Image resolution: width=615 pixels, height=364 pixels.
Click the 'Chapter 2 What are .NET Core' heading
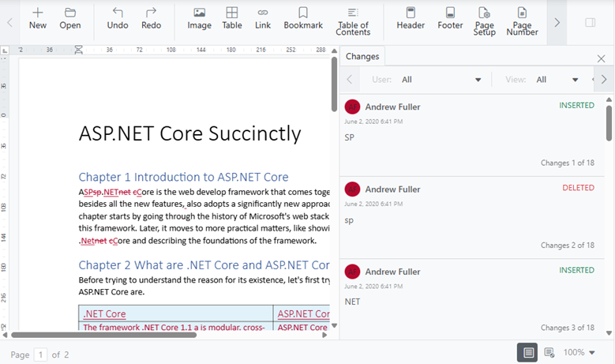[x=204, y=265]
